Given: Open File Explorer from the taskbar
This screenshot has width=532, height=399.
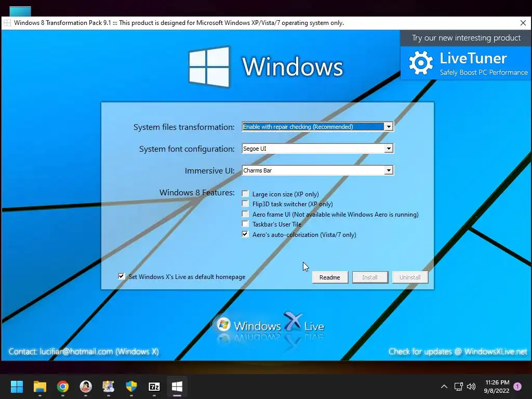Looking at the screenshot, I should tap(39, 387).
